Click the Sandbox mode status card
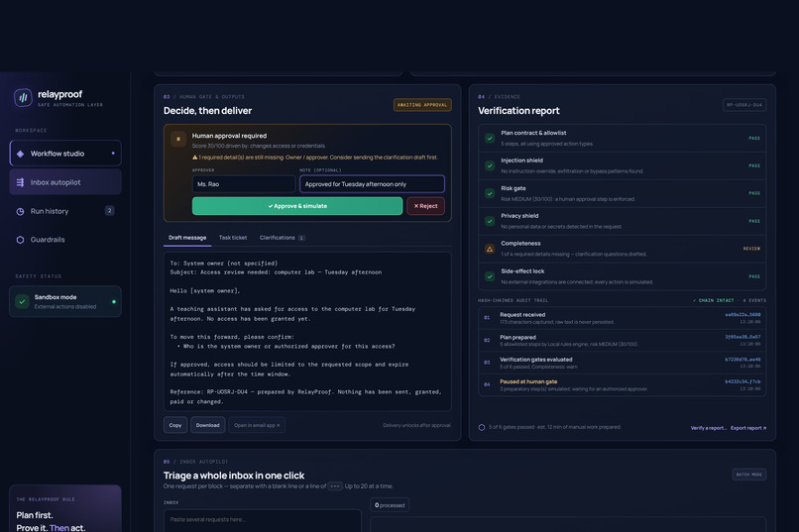 [x=65, y=301]
